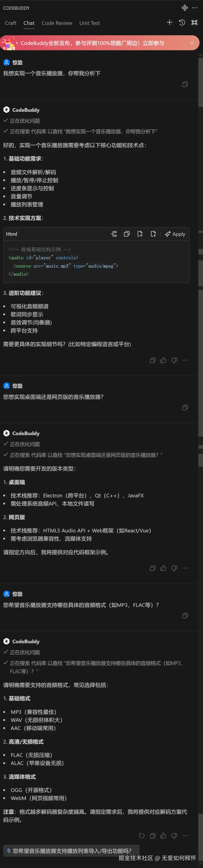
Task: Click the knot-shaped icon in the CODEBUDDY header
Action: click(x=185, y=7)
